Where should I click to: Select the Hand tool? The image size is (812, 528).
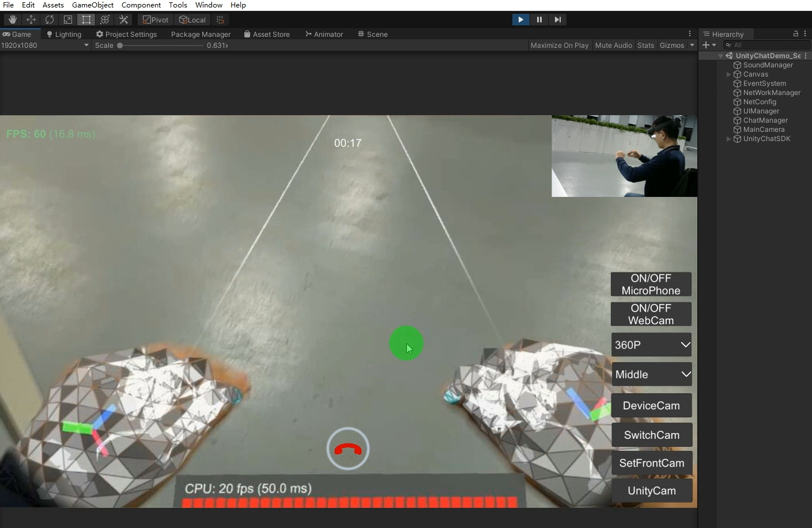click(x=13, y=20)
